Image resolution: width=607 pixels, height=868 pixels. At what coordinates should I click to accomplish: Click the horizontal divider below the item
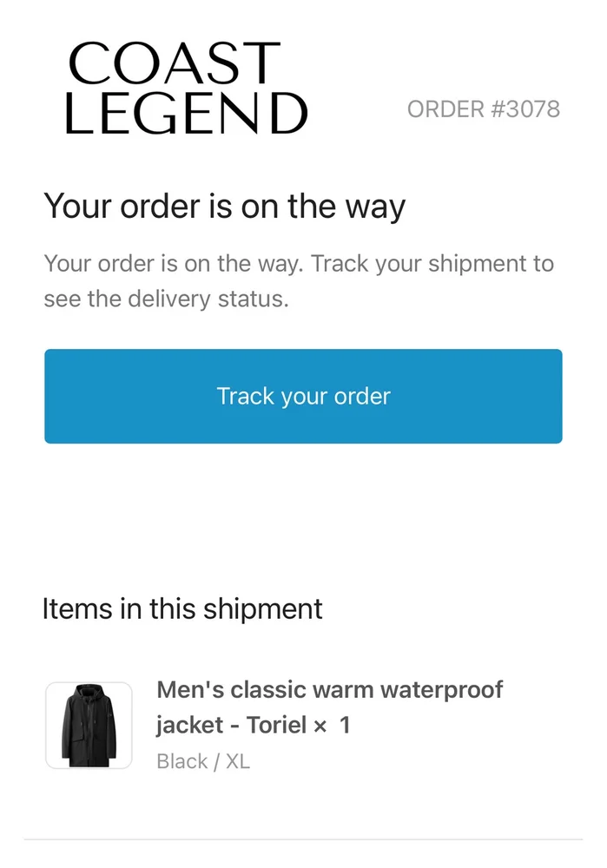303,839
